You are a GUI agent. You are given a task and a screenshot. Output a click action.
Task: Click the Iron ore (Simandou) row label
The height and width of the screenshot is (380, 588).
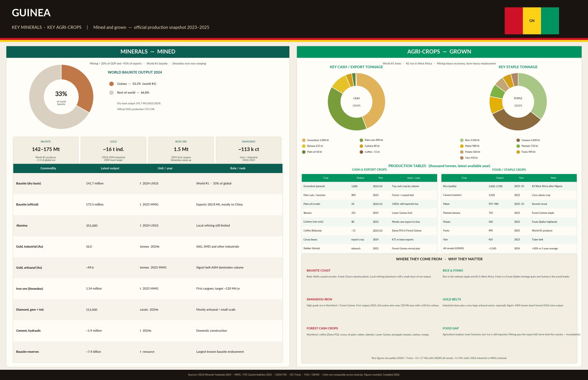tap(29, 289)
